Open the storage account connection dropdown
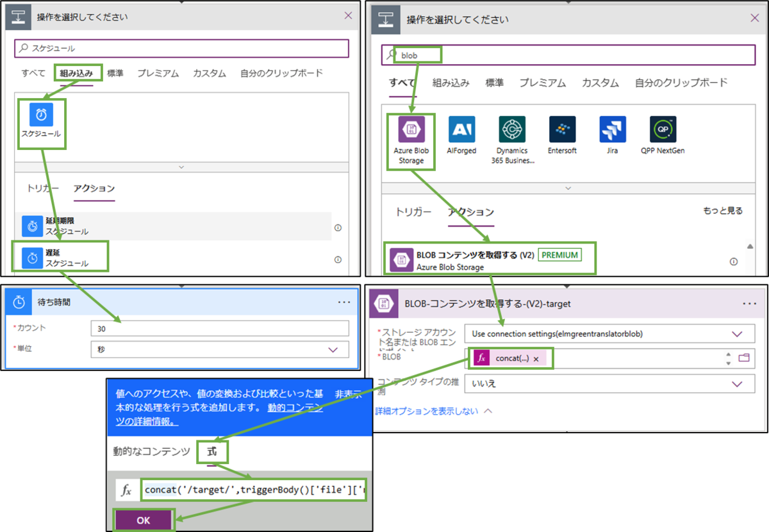Image resolution: width=769 pixels, height=532 pixels. click(x=609, y=334)
